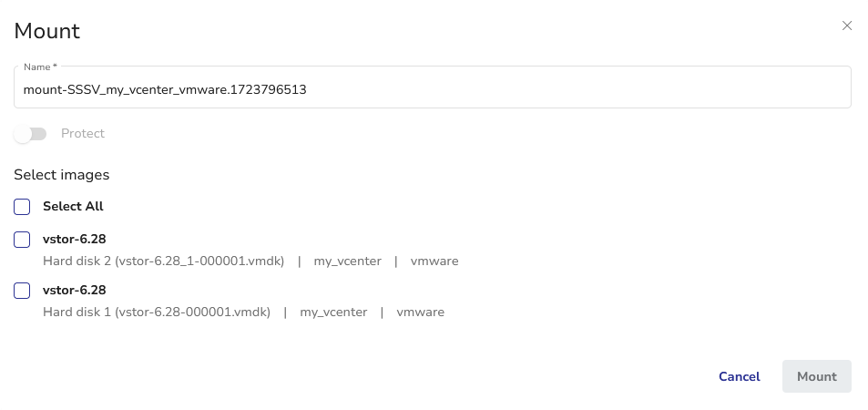This screenshot has height=410, width=868.
Task: Click the Mount dialog title
Action: click(47, 31)
